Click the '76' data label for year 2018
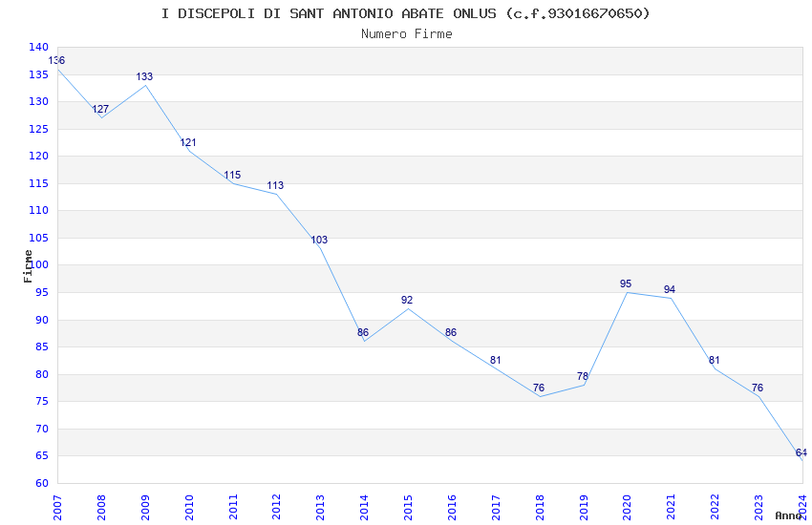 [539, 388]
